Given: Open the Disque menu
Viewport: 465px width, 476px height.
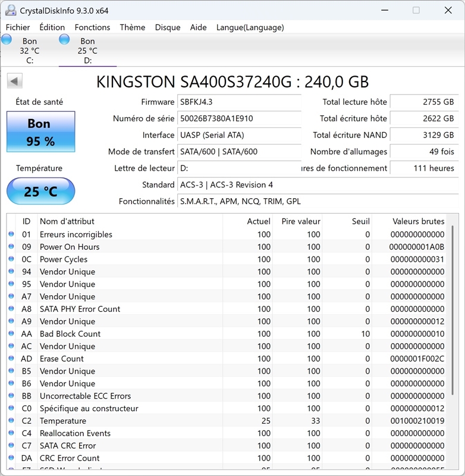Looking at the screenshot, I should (168, 27).
